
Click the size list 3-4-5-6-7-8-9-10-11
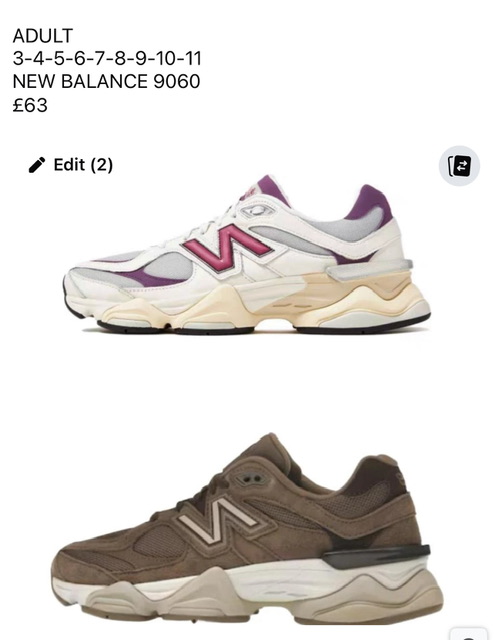(107, 58)
